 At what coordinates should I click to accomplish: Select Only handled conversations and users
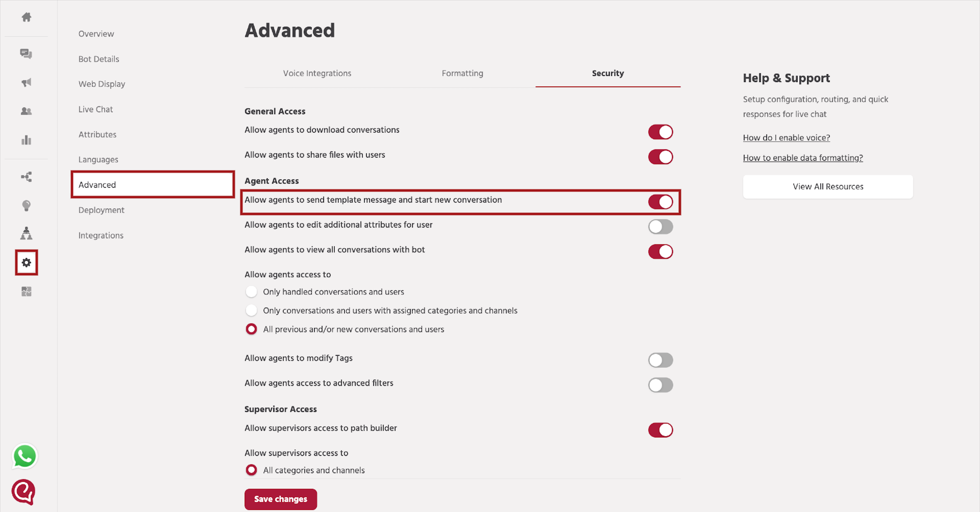pos(251,292)
